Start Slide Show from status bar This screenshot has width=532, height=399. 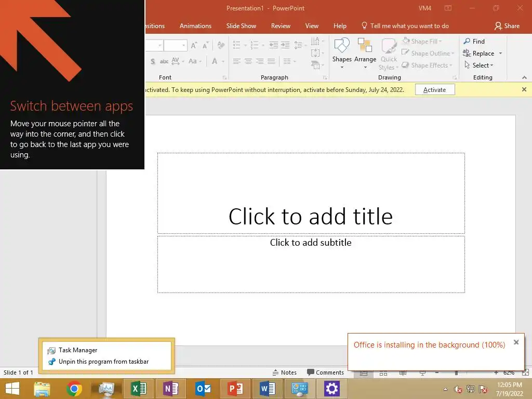423,373
